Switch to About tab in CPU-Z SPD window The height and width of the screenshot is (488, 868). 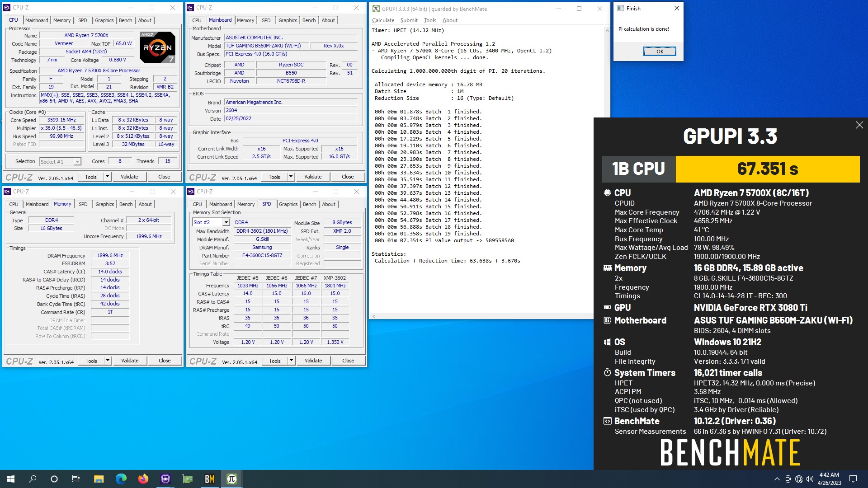coord(329,204)
